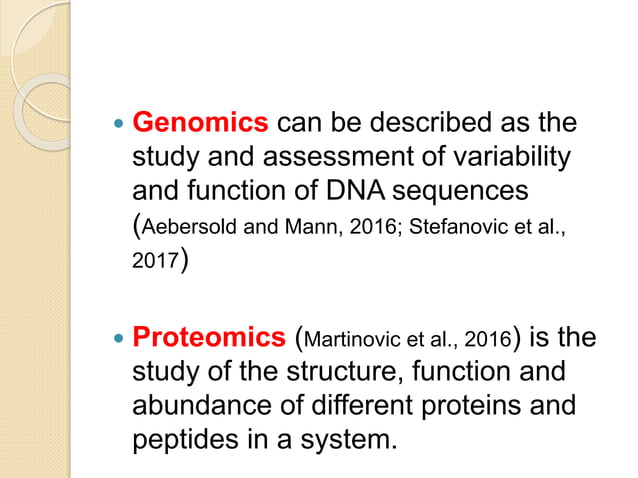The height and width of the screenshot is (478, 638).
Task: Click the year 2017 in the citation
Action: tap(155, 260)
